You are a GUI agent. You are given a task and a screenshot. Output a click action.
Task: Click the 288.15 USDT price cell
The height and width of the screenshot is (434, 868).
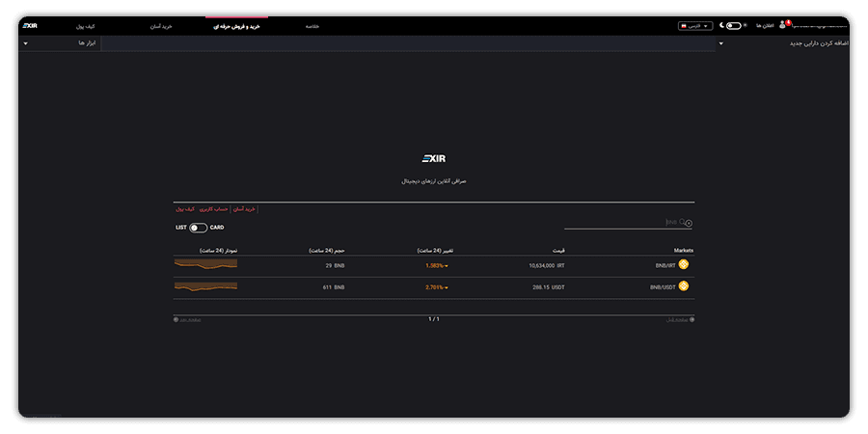click(x=549, y=287)
